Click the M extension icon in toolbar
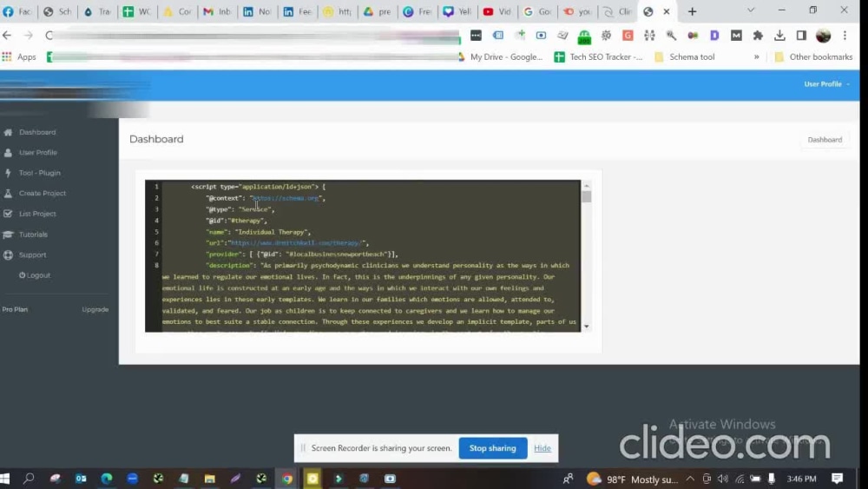 [736, 36]
